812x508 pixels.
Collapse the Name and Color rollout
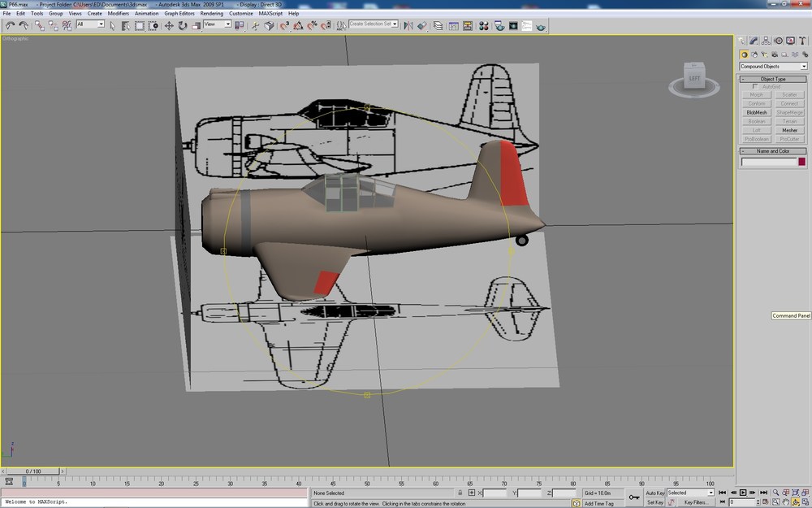773,151
